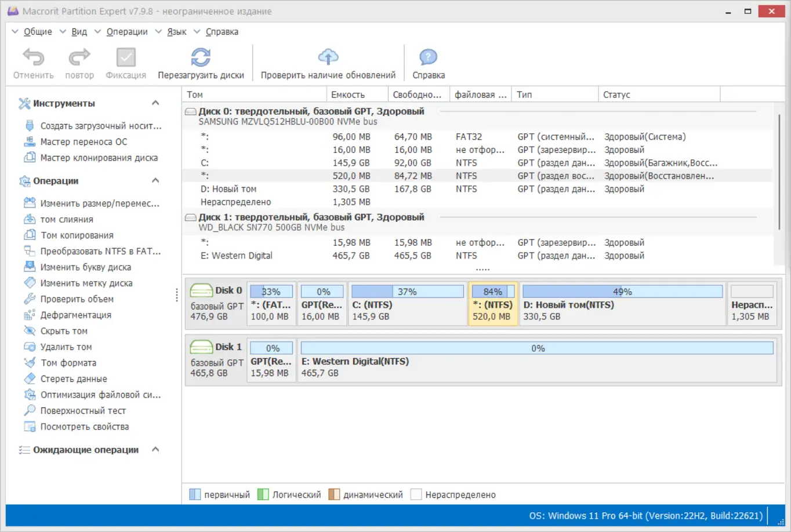Open the Язык menu
Image resolution: width=791 pixels, height=532 pixels.
176,31
